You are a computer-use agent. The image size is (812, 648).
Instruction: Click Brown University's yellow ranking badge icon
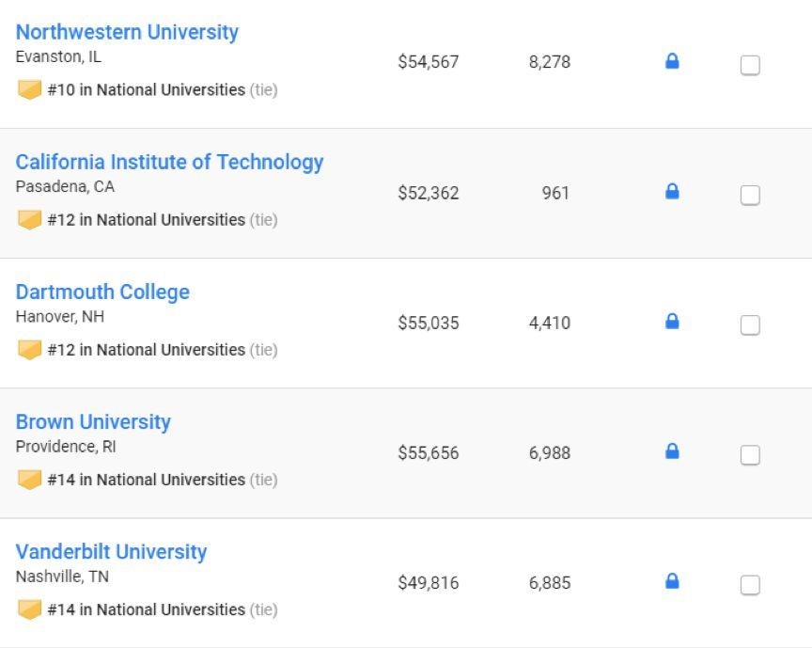(x=29, y=480)
